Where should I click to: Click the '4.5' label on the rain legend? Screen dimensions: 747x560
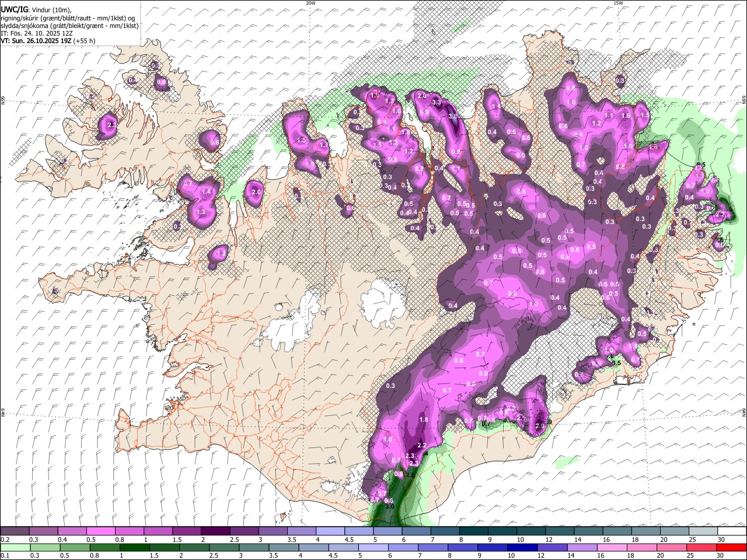[333, 556]
